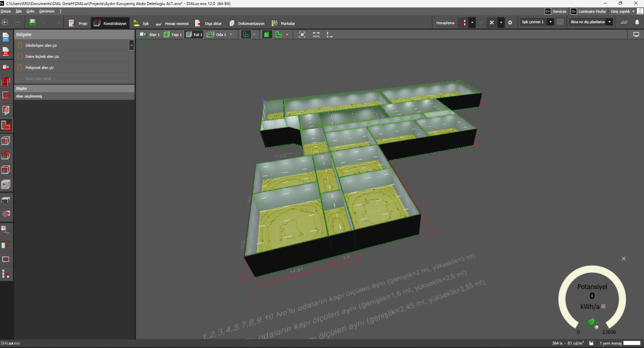The width and height of the screenshot is (644, 348).
Task: Expand more view options arrow
Action: (x=287, y=35)
